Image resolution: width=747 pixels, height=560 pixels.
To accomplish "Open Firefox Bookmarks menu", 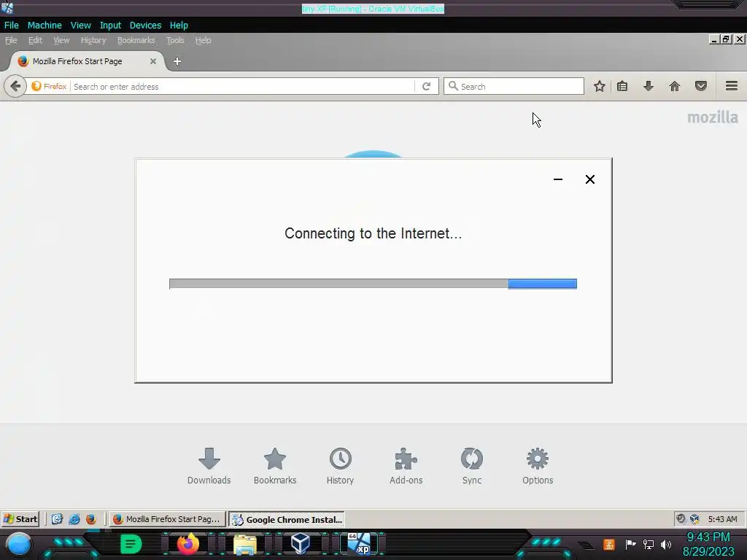I will click(x=136, y=41).
